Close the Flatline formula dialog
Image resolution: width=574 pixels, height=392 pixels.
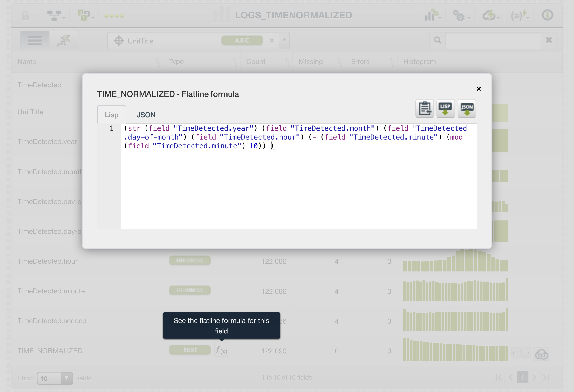click(478, 89)
